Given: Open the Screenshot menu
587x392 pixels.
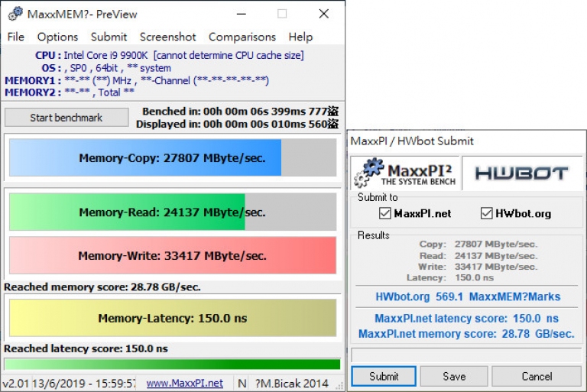Looking at the screenshot, I should point(167,37).
